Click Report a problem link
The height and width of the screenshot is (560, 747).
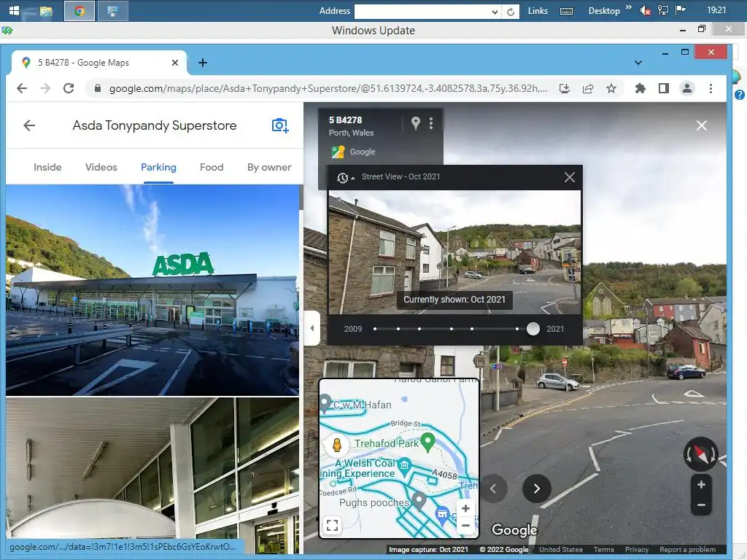tap(687, 550)
